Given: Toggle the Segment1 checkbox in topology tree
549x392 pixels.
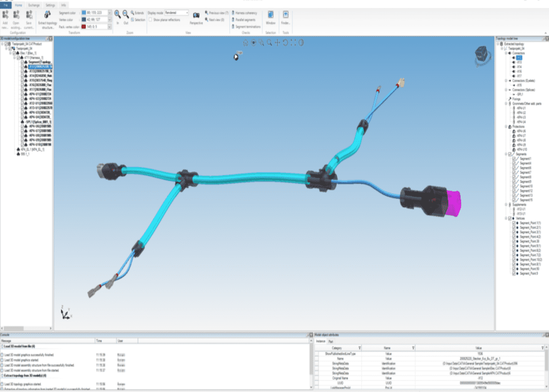Looking at the screenshot, I should coord(514,159).
